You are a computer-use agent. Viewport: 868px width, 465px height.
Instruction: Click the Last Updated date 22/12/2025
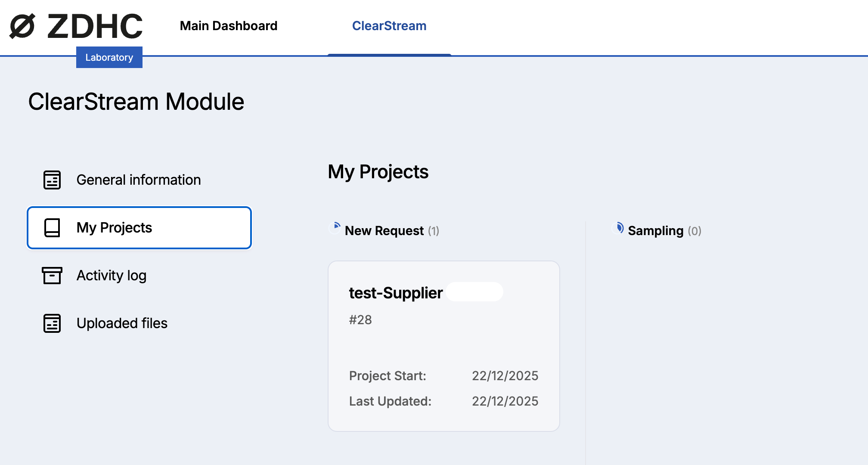click(x=505, y=401)
